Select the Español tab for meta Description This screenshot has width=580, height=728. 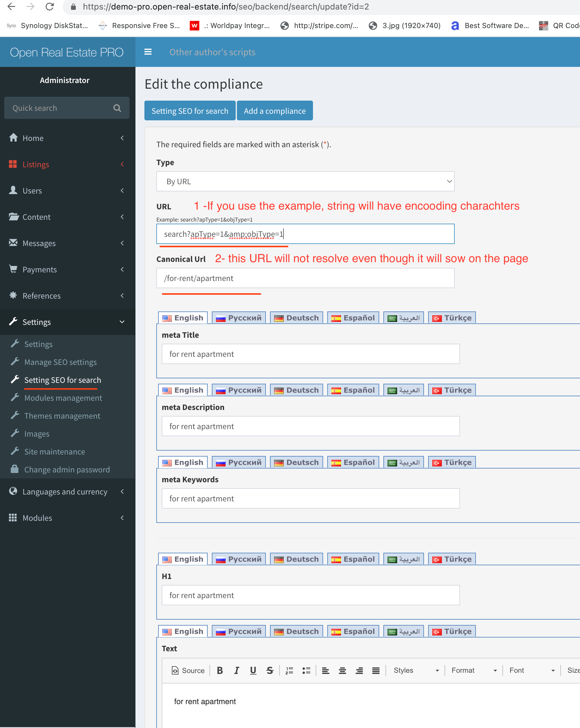tap(353, 390)
